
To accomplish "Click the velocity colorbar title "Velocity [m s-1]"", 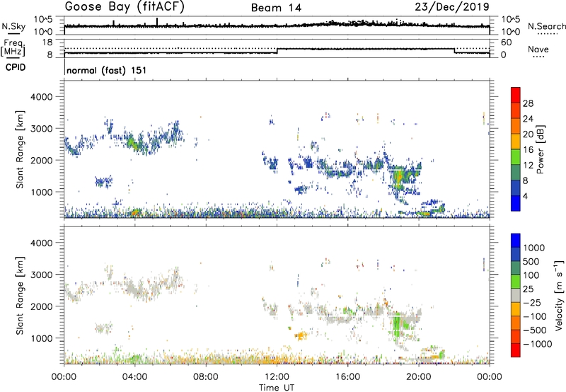I will pyautogui.click(x=559, y=295).
